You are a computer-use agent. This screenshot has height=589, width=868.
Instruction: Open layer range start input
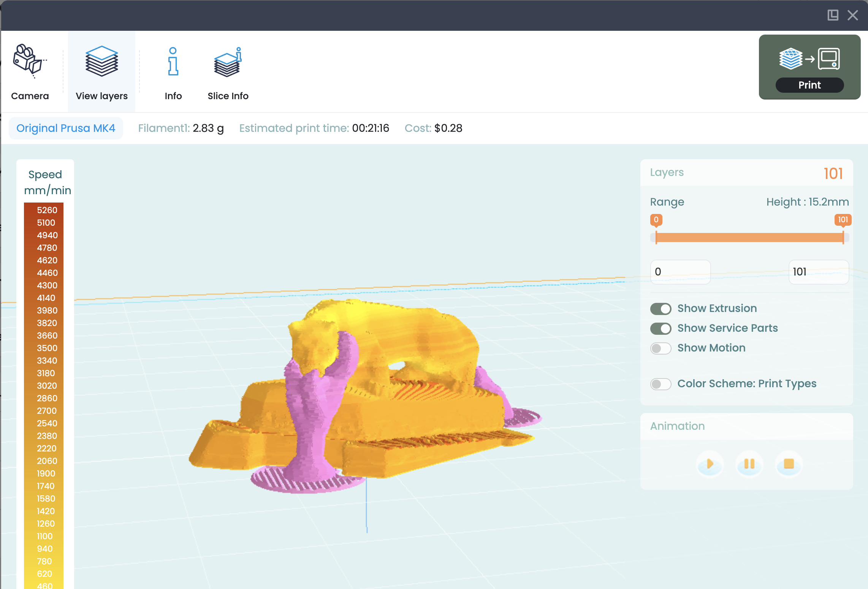(x=680, y=271)
